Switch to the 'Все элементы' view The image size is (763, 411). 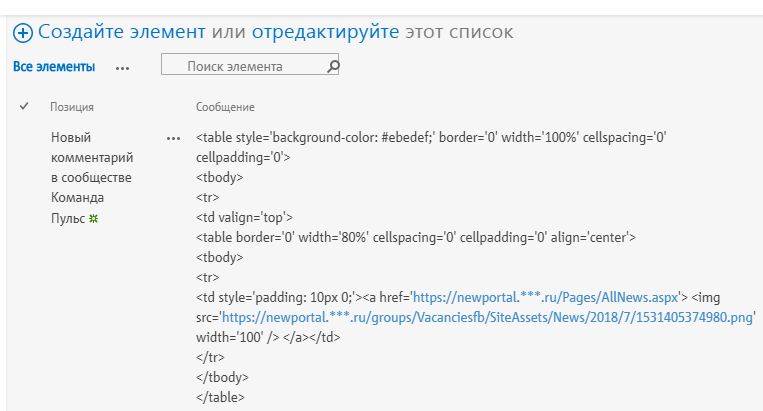[54, 67]
